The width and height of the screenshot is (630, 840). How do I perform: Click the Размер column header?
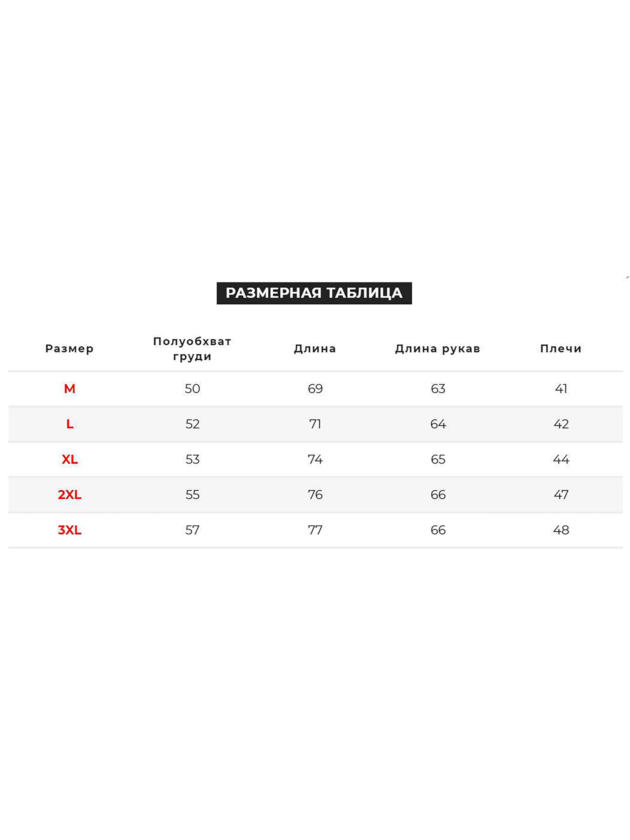click(x=69, y=349)
